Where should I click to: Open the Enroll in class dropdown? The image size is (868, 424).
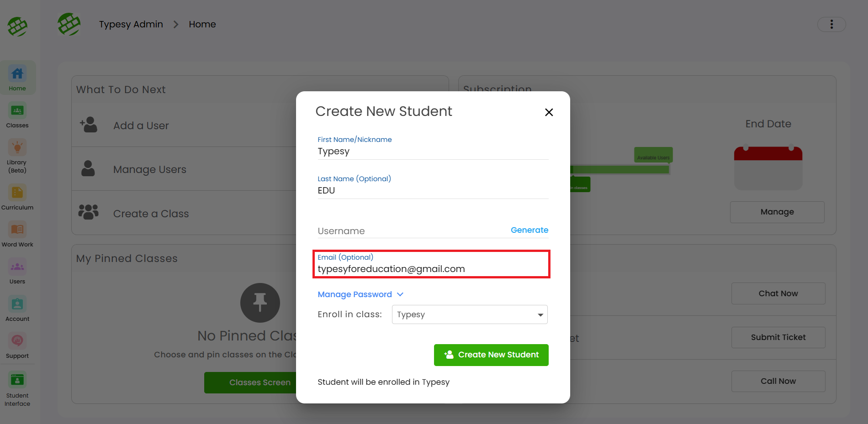tap(469, 314)
